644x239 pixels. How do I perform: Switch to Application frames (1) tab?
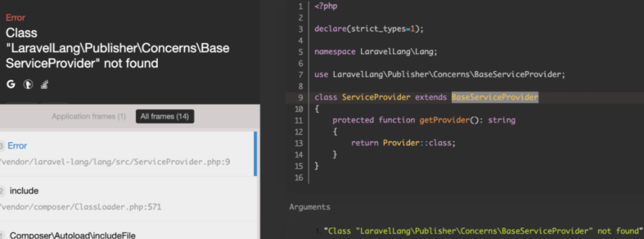(x=89, y=116)
